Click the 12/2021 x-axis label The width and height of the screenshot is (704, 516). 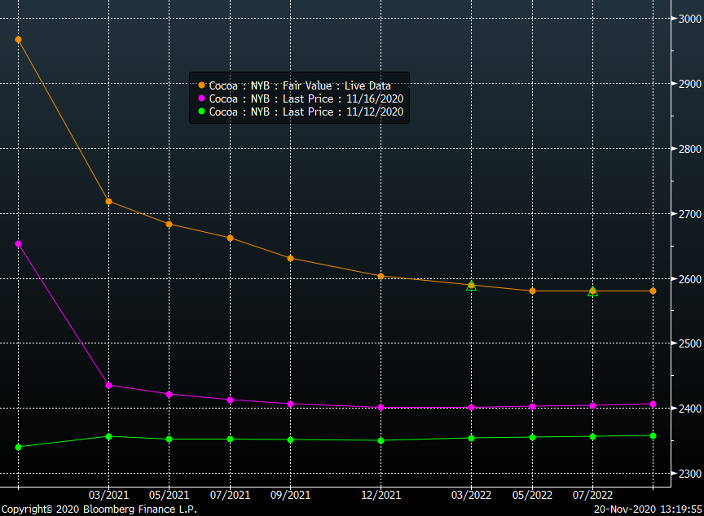click(x=381, y=495)
